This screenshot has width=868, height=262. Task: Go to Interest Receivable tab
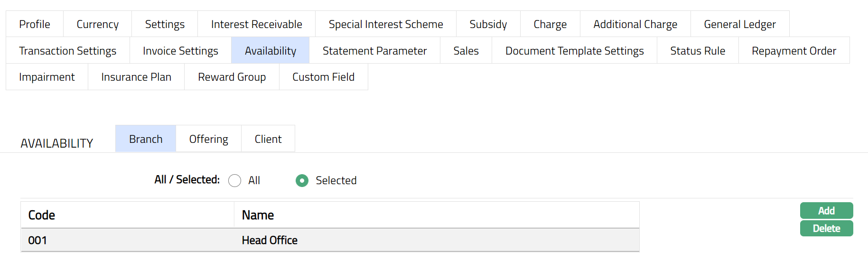tap(256, 24)
